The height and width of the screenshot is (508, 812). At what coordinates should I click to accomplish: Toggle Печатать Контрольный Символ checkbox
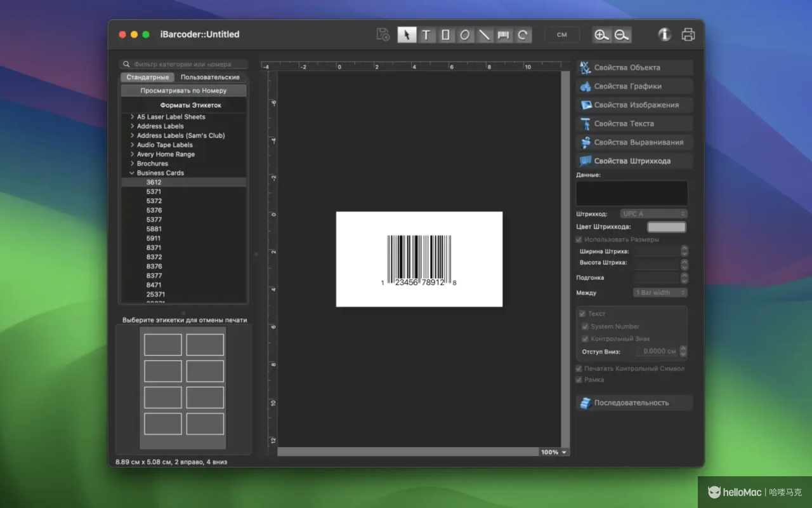[x=579, y=368]
